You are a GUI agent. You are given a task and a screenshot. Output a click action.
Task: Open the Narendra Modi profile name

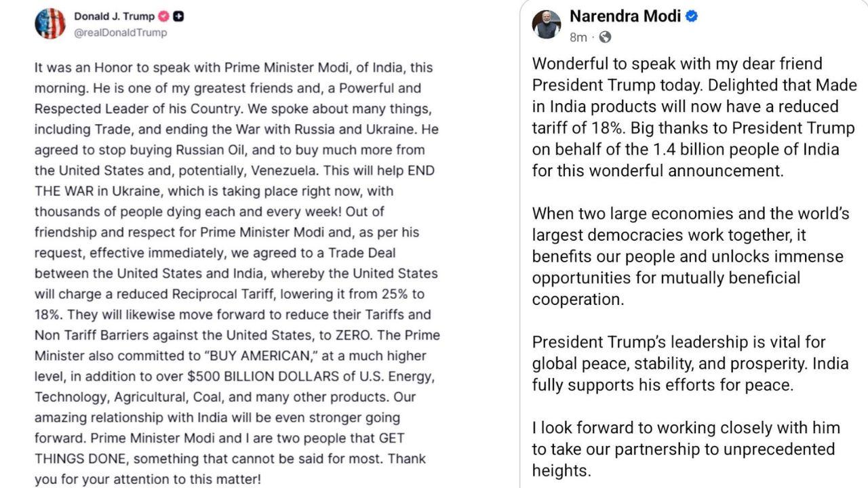click(625, 16)
